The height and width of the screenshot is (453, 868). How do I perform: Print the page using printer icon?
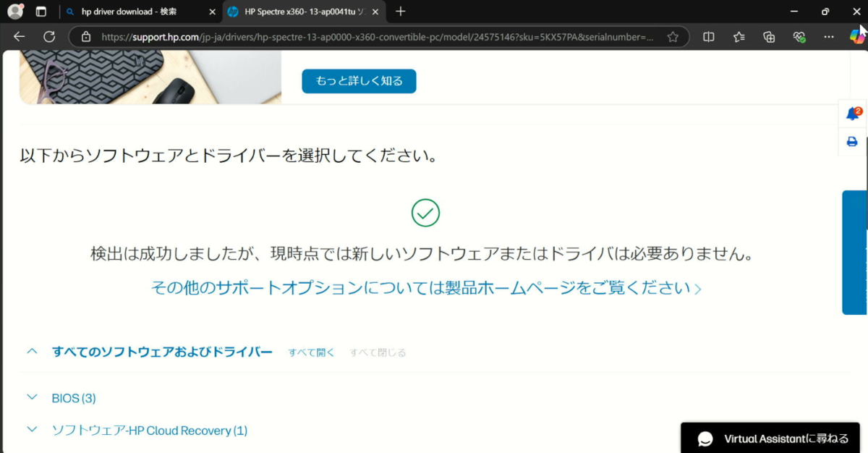point(852,142)
